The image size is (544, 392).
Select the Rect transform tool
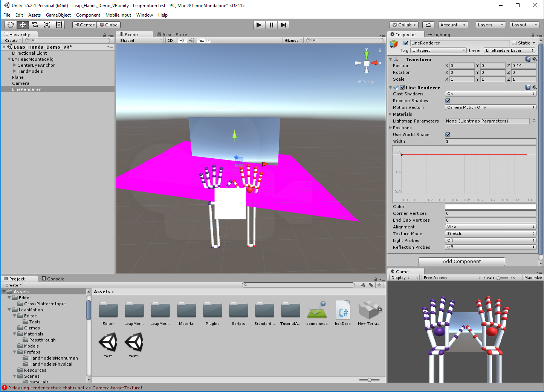(x=59, y=24)
